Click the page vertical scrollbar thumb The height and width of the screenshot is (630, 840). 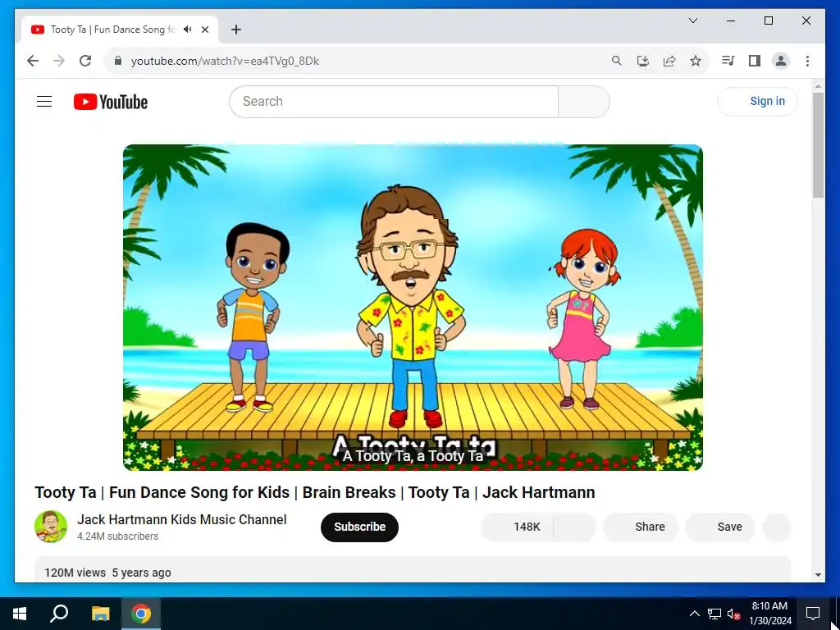818,144
